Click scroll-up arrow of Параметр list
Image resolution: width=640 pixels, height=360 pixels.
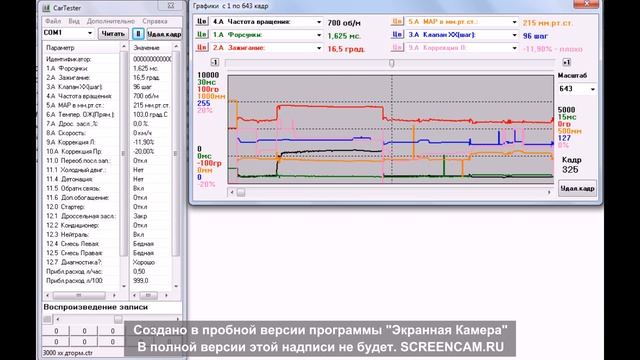click(x=124, y=47)
